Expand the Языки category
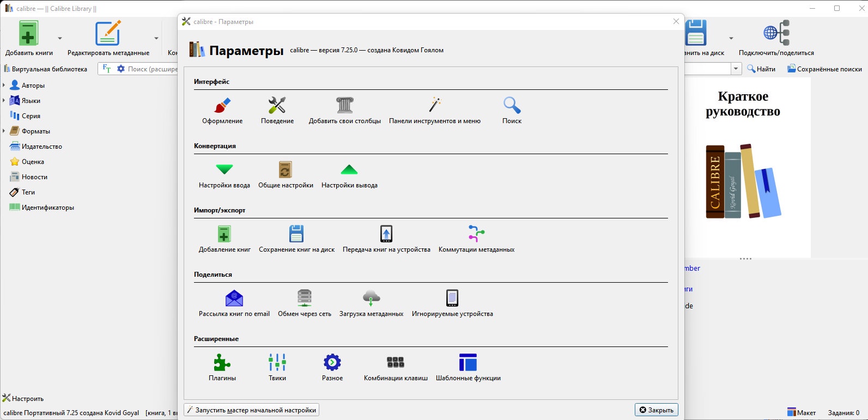The height and width of the screenshot is (420, 868). 4,101
